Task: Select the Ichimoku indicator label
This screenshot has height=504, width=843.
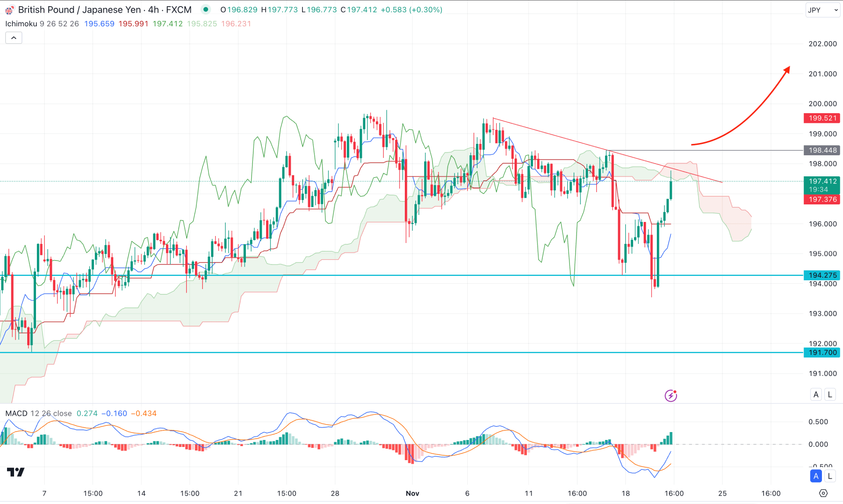Action: point(21,24)
